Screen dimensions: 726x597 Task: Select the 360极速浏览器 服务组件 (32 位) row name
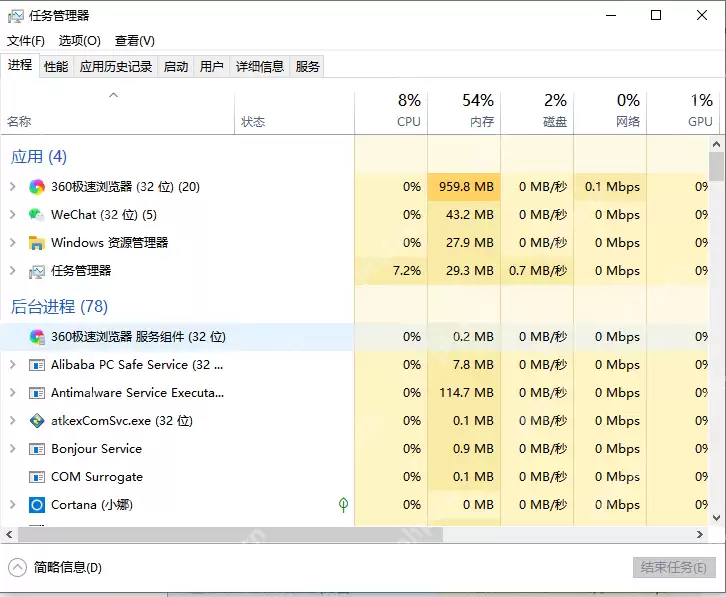tap(138, 337)
